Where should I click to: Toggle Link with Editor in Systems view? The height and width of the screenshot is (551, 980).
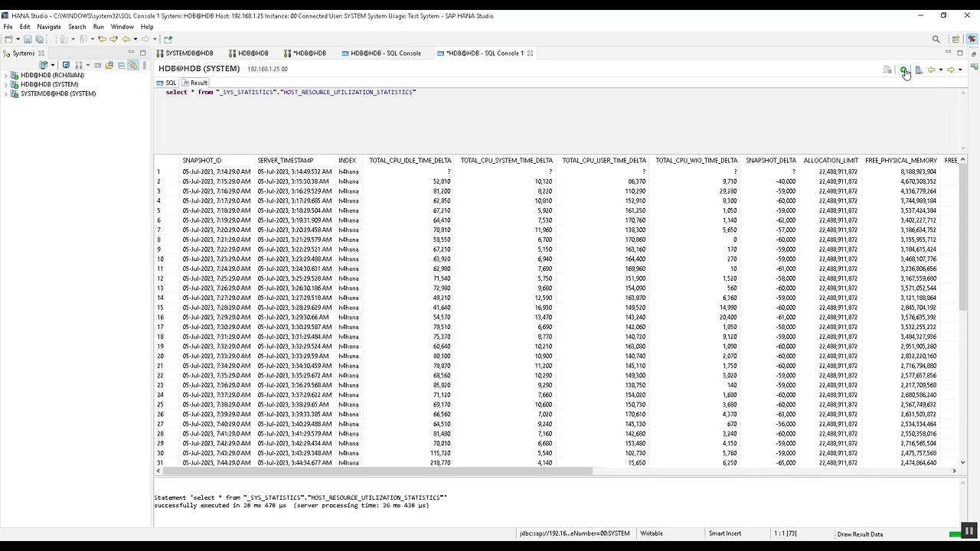(x=133, y=65)
